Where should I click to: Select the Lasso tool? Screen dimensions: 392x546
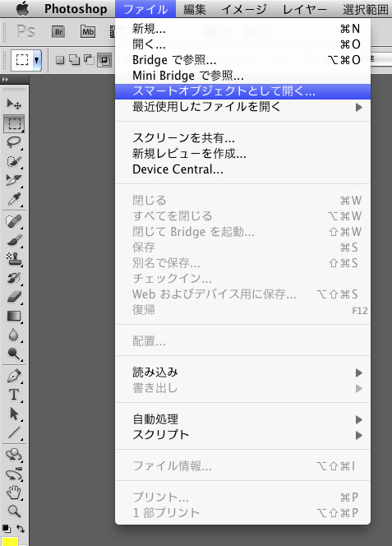pos(14,142)
